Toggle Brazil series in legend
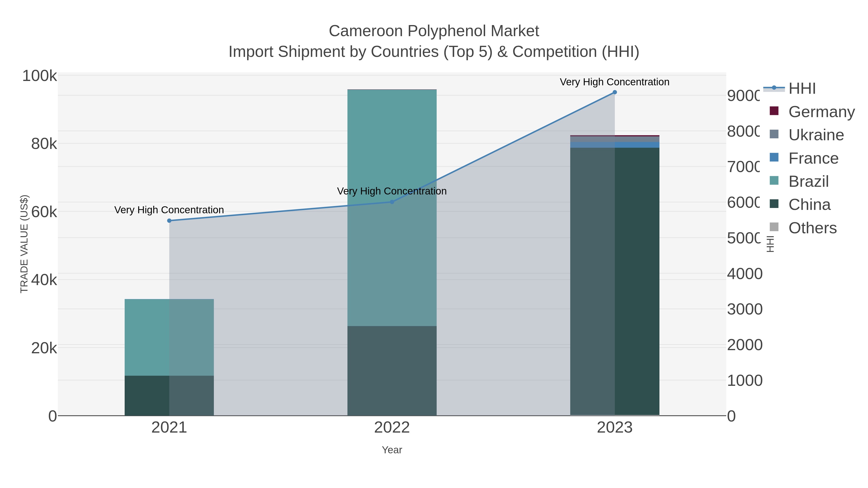Screen dimensions: 868x488 coord(799,181)
